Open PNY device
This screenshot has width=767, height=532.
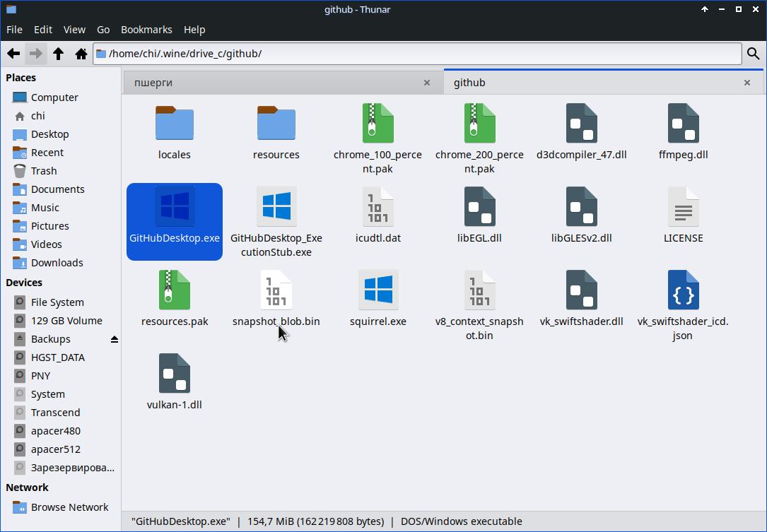40,376
